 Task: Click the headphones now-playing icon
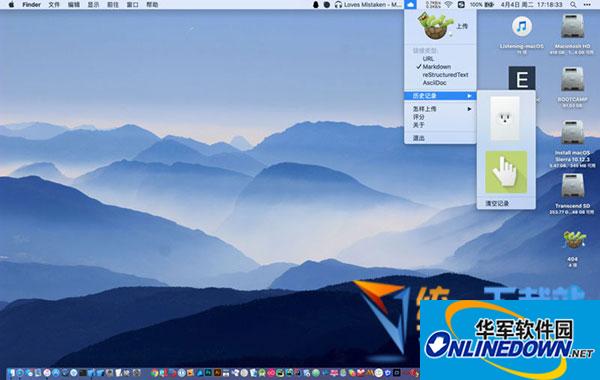(x=338, y=5)
